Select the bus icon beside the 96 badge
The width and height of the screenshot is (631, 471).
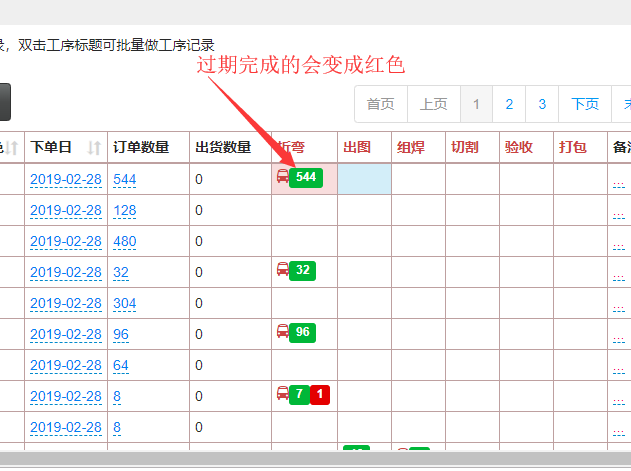(283, 332)
